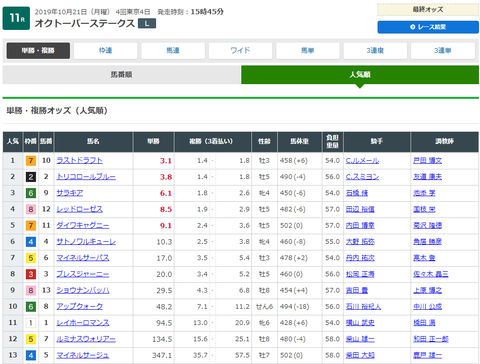Click the body weight 494(-18)
480x364 pixels.
pyautogui.click(x=294, y=307)
